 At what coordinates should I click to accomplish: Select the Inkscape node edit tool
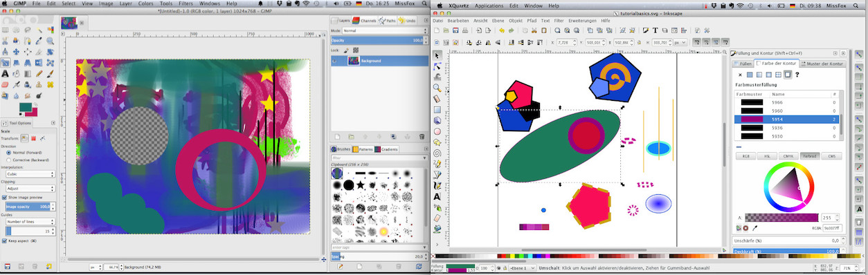(x=437, y=66)
